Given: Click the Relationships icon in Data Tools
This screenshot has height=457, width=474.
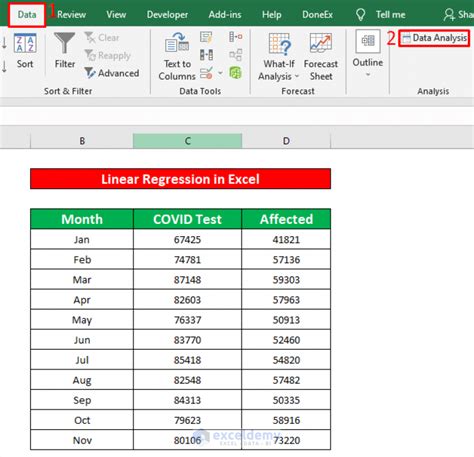Looking at the screenshot, I should (x=236, y=55).
